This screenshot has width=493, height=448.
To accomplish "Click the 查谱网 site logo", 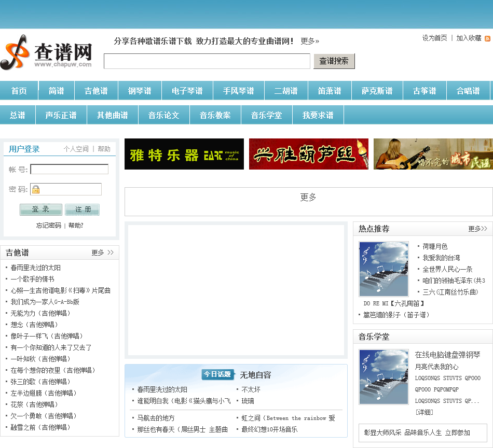I will [47, 52].
